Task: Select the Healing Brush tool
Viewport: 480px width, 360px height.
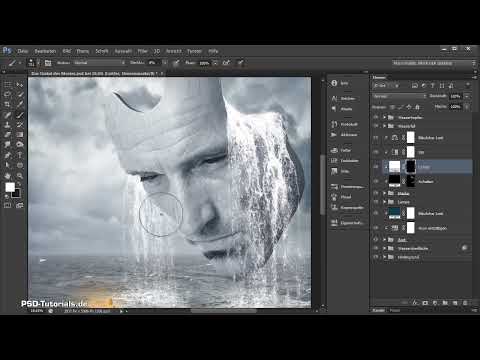Action: click(x=7, y=115)
